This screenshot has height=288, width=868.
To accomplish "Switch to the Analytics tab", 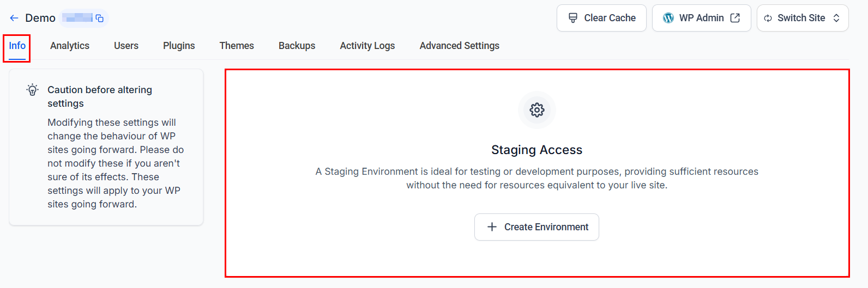I will pos(70,46).
